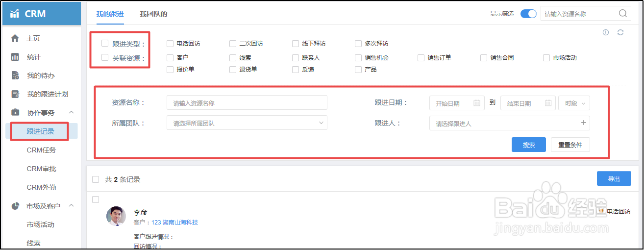Image resolution: width=644 pixels, height=250 pixels.
Task: Check the 关联资源 select-all checkbox
Action: click(x=105, y=57)
